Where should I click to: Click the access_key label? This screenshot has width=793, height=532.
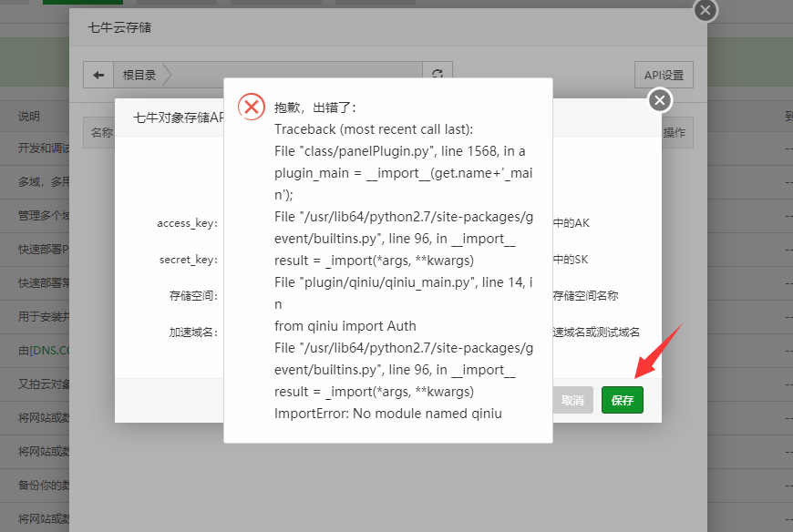click(x=187, y=223)
